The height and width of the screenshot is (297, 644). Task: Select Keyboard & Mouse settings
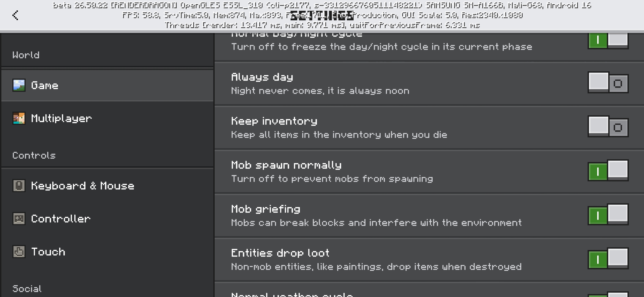[107, 186]
